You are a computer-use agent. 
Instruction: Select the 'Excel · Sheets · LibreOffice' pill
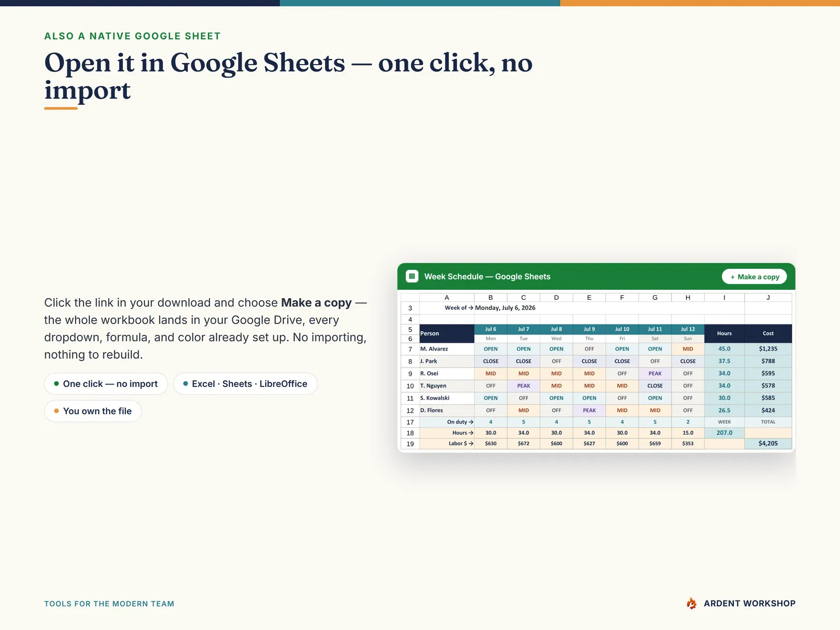(245, 384)
